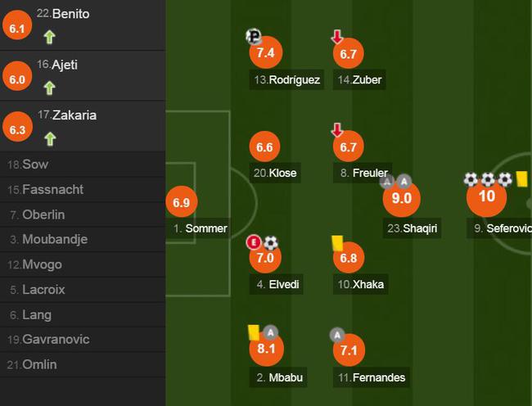
Task: Click Benito's green substituted-on arrow
Action: 50,37
